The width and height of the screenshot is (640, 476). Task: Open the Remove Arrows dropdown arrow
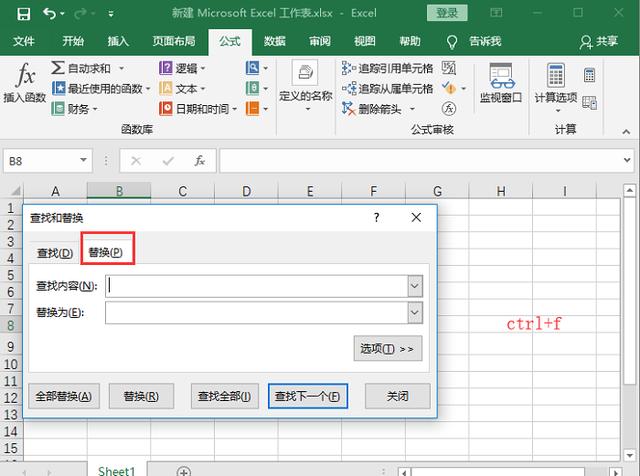412,109
